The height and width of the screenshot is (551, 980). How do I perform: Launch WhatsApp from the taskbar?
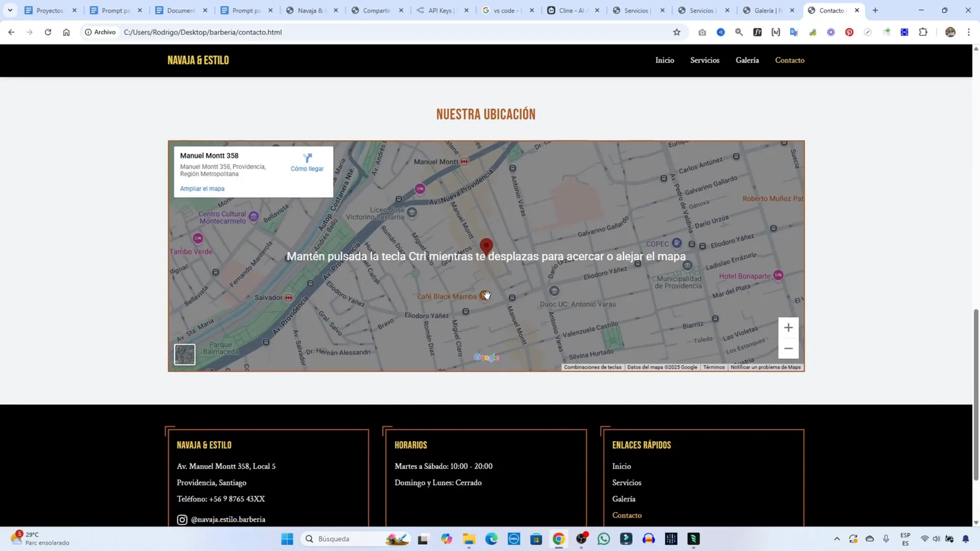coord(604,539)
